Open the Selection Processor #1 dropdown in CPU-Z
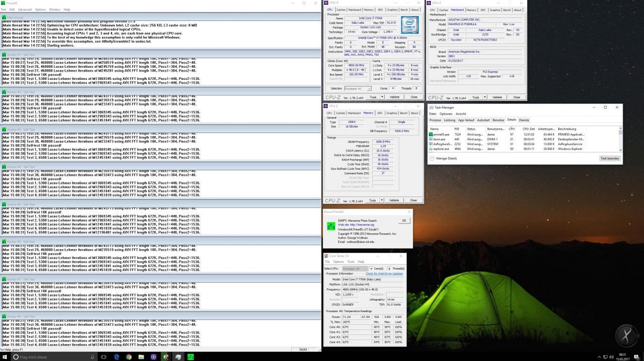The image size is (644, 361). (358, 89)
